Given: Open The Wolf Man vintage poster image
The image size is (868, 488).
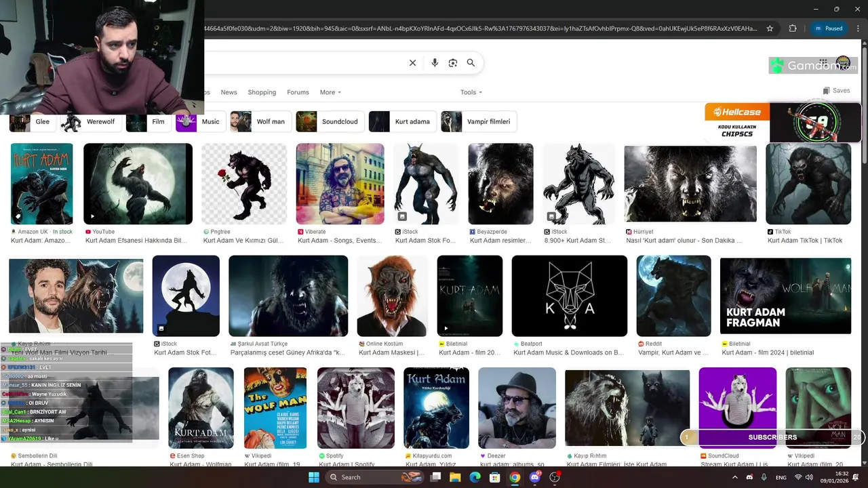Looking at the screenshot, I should point(275,408).
